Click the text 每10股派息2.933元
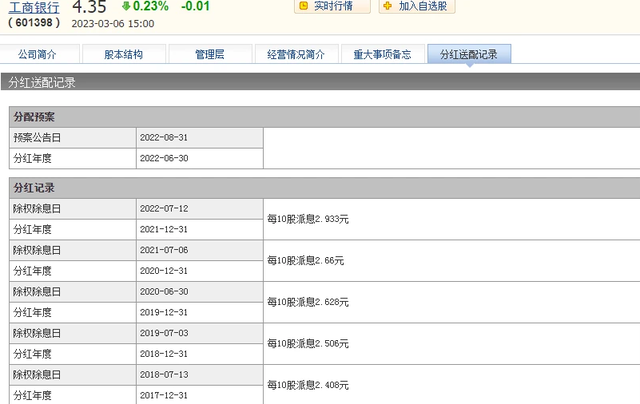 pos(308,219)
